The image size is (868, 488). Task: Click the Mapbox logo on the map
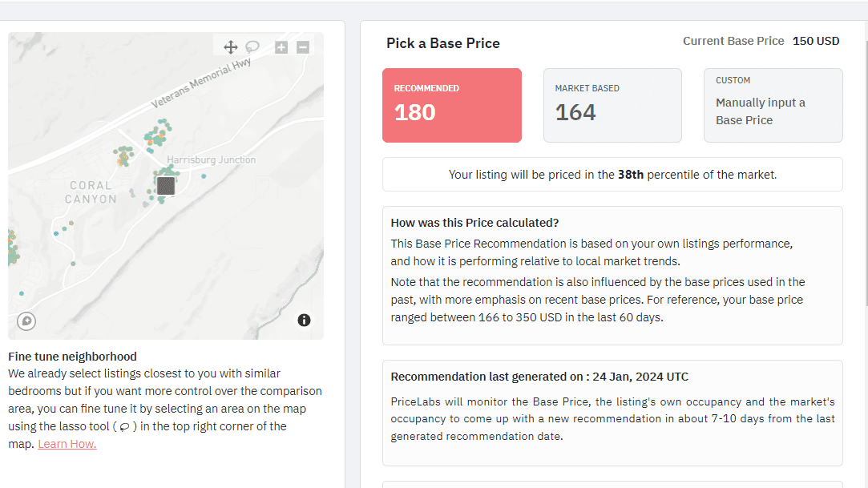(x=26, y=321)
